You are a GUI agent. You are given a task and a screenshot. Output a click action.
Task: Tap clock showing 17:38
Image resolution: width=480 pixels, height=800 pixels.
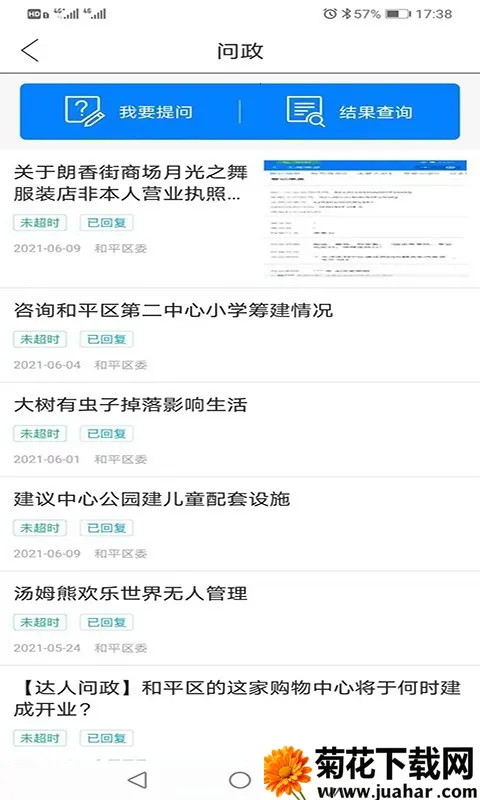434,14
